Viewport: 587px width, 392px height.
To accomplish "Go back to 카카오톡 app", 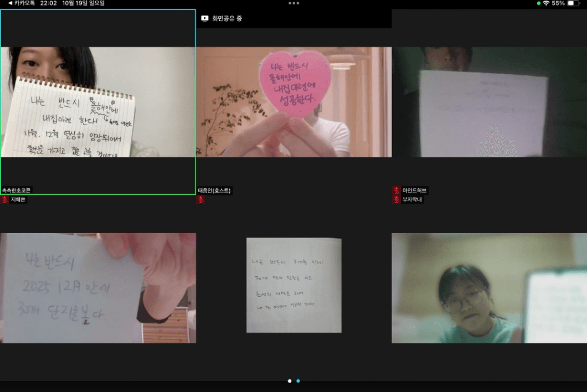I will 21,3.
